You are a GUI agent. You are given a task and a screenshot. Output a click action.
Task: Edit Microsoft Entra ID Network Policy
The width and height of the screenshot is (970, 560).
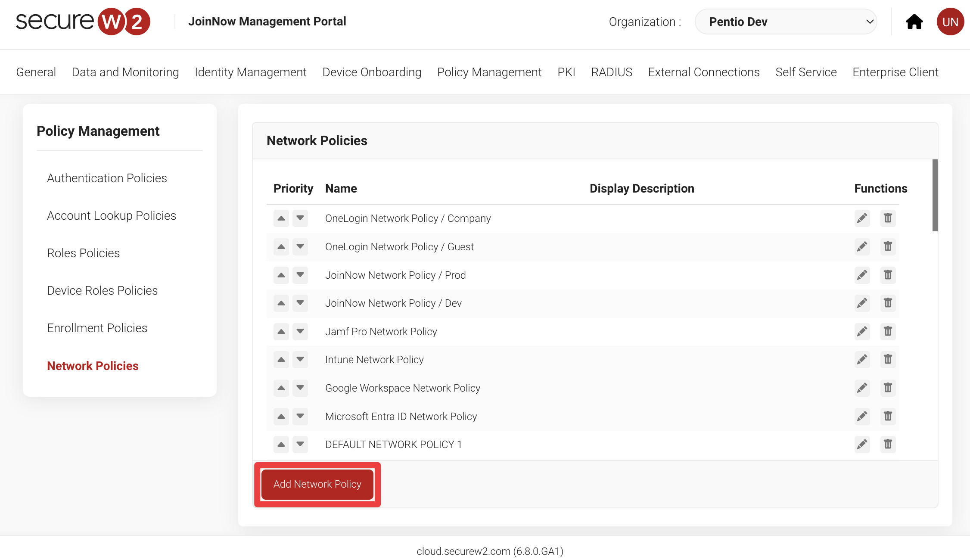tap(862, 417)
